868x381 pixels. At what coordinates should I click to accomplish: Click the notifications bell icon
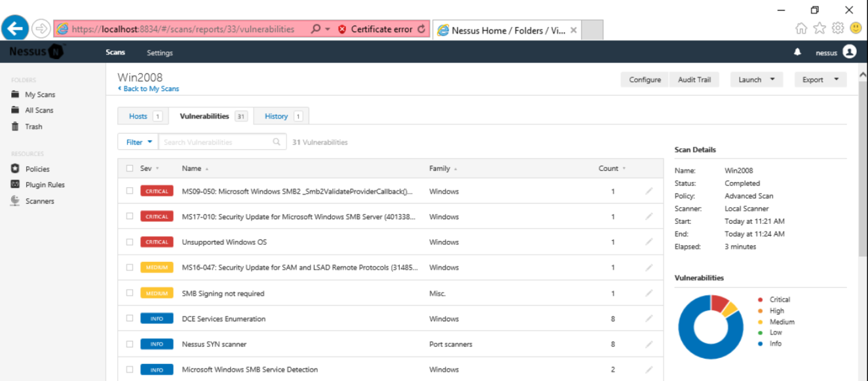tap(797, 52)
